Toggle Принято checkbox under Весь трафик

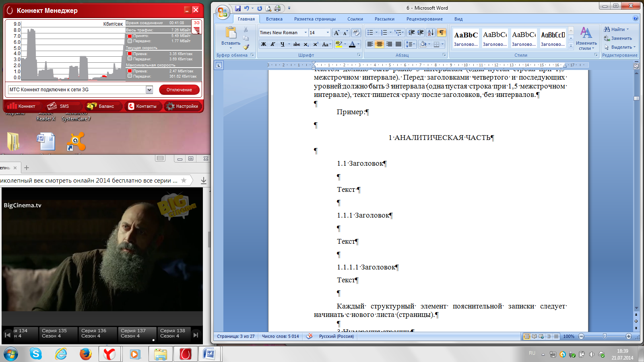(130, 36)
